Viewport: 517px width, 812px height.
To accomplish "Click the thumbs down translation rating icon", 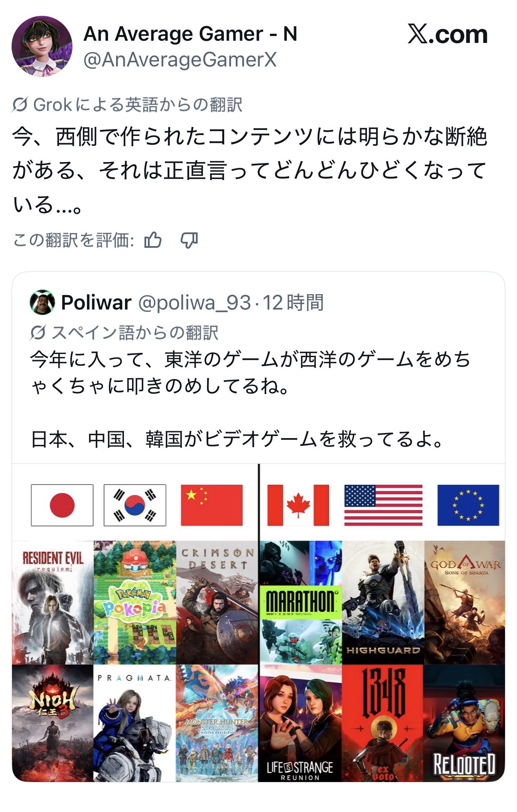I will coord(189,240).
